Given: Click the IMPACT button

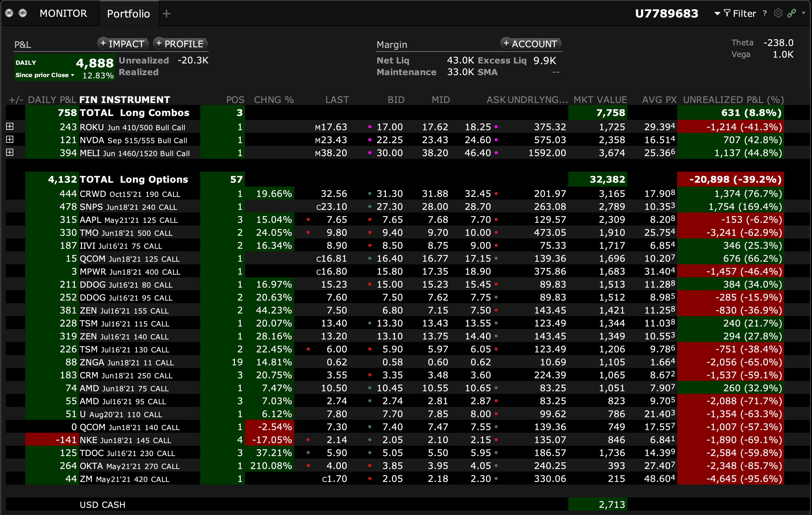Looking at the screenshot, I should point(123,43).
